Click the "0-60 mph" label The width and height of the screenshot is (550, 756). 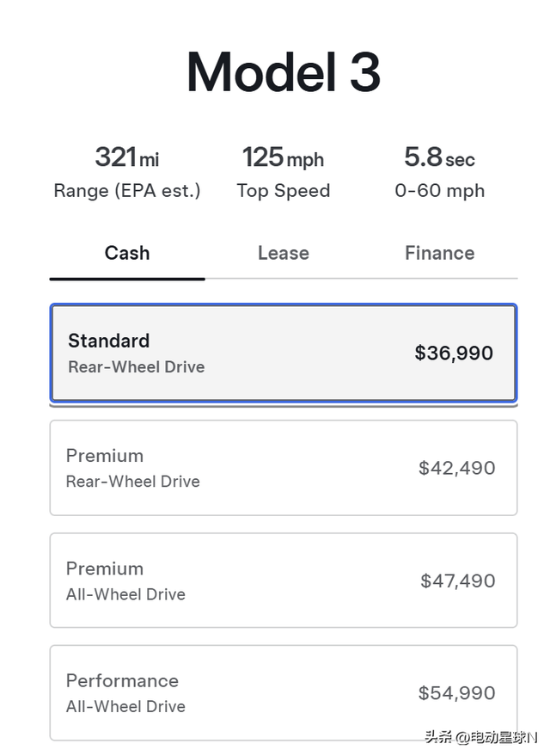[439, 191]
